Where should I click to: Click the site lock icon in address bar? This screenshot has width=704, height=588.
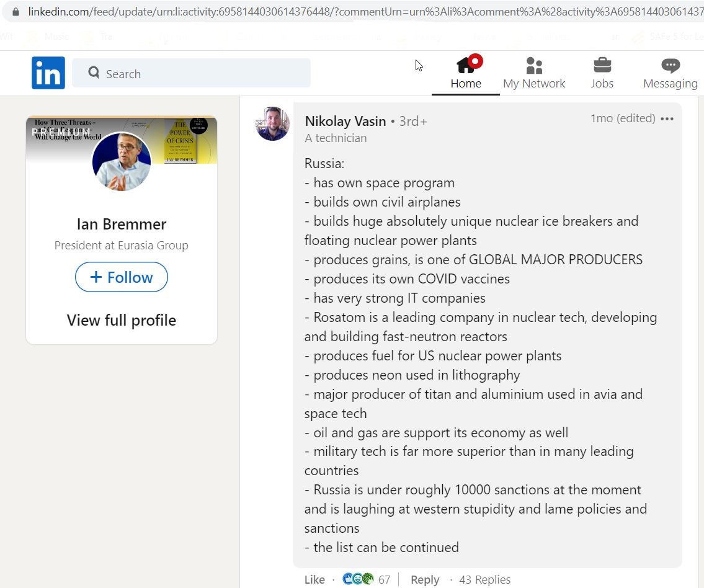tap(16, 12)
